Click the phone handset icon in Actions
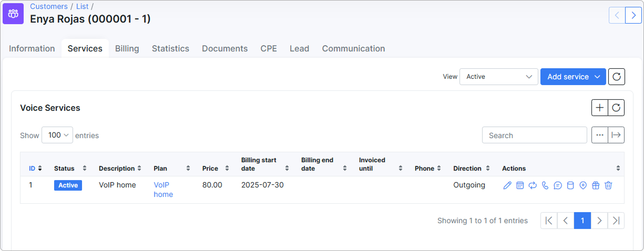The image size is (644, 251). pyautogui.click(x=545, y=185)
